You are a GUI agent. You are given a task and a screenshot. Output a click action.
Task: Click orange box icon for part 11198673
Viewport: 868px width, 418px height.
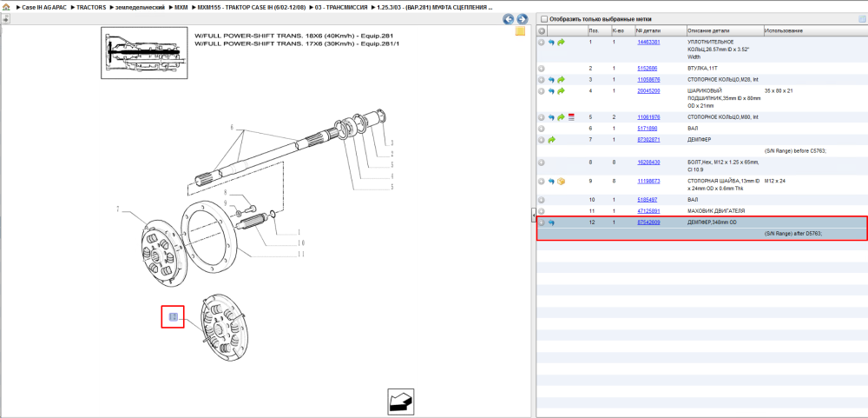[x=561, y=182]
